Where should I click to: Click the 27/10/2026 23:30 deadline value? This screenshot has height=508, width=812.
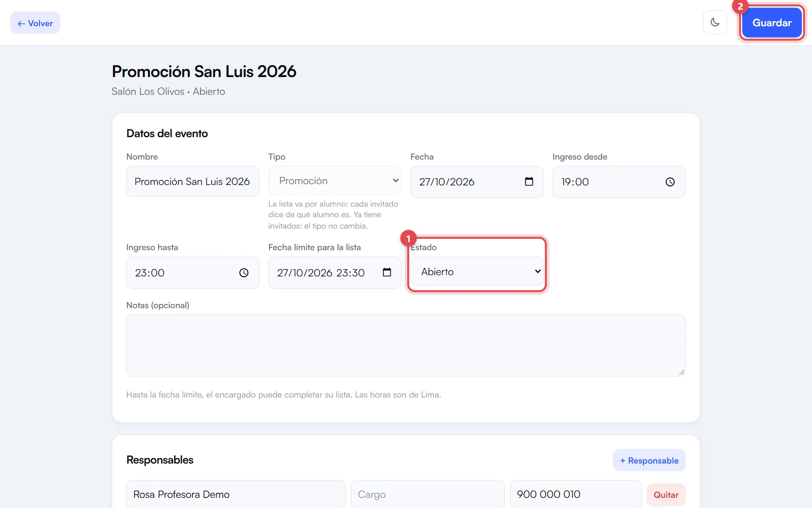pyautogui.click(x=321, y=273)
